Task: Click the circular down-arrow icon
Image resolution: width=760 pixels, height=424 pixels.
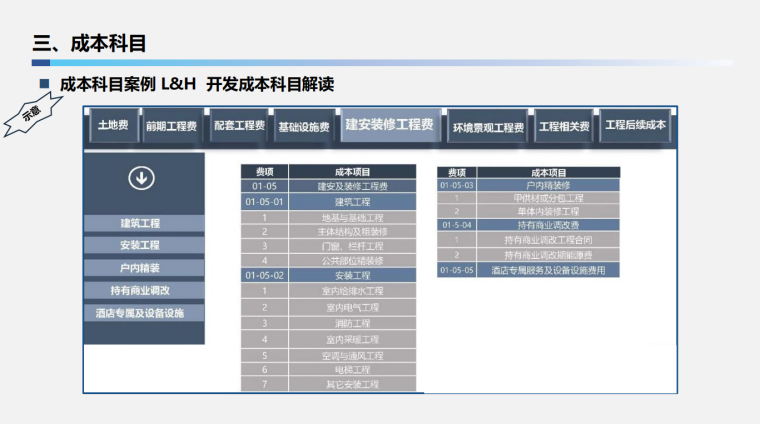Action: (x=141, y=178)
